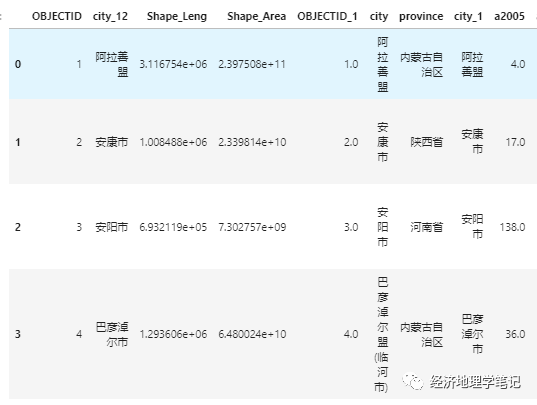Click a2005 value 17.0
Screen dimensions: 537x405
coord(515,142)
